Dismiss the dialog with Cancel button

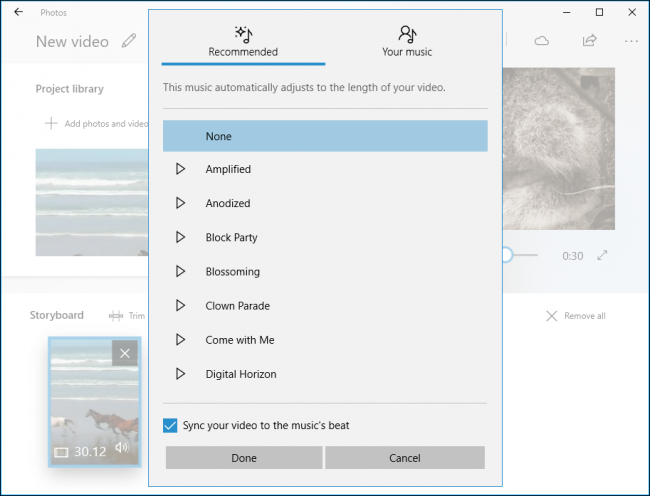(405, 458)
